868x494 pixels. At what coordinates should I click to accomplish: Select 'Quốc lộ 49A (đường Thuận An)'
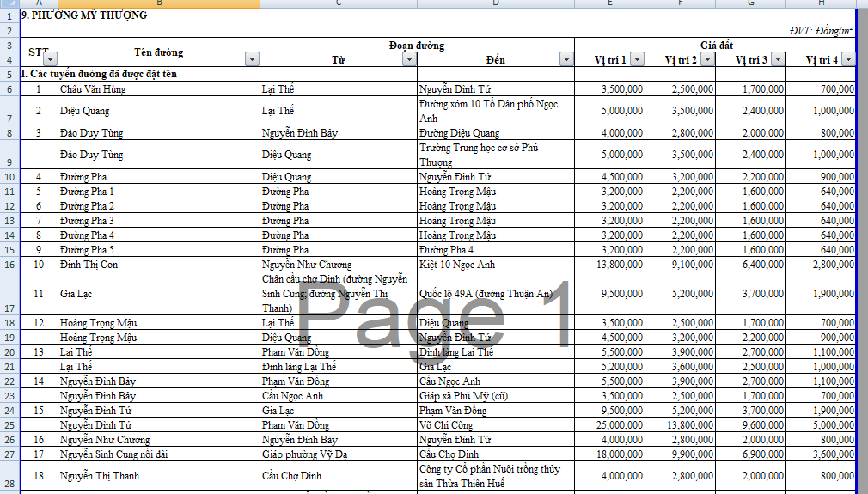pyautogui.click(x=495, y=293)
